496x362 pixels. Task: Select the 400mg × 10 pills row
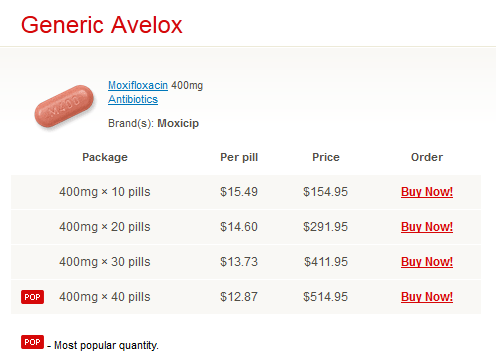tap(246, 192)
